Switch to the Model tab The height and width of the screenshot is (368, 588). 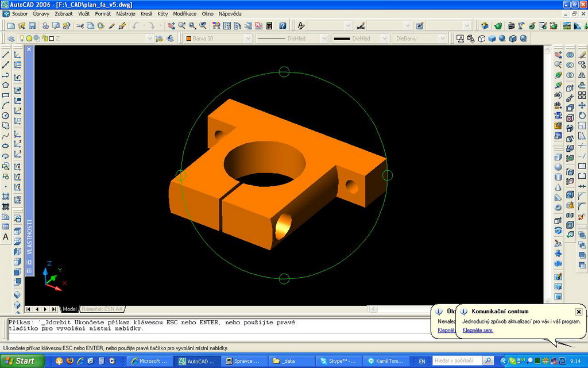(x=69, y=309)
